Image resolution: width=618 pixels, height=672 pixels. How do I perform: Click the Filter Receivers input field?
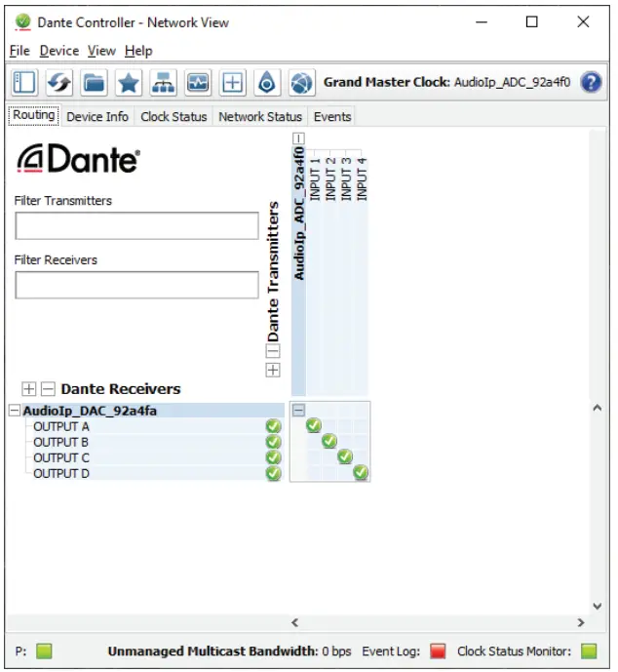click(137, 285)
